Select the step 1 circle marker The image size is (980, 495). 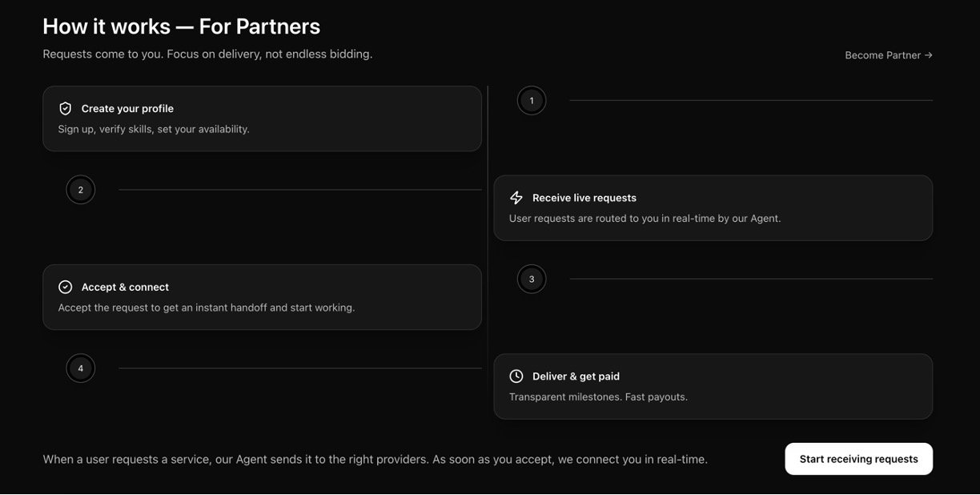tap(532, 101)
